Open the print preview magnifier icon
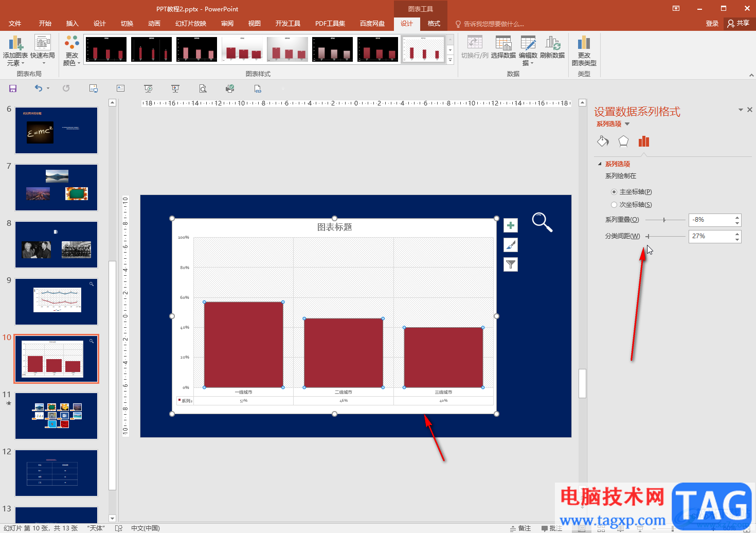 click(x=203, y=88)
